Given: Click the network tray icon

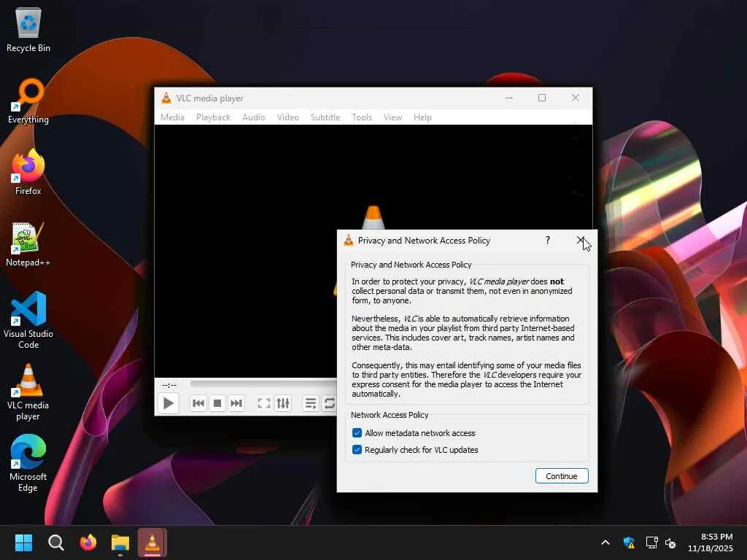Looking at the screenshot, I should [x=651, y=542].
